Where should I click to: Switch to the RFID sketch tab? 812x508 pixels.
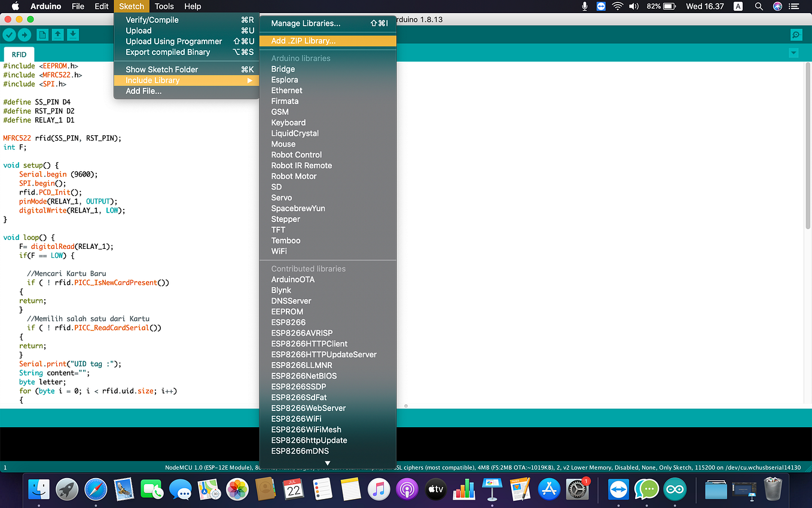point(19,54)
